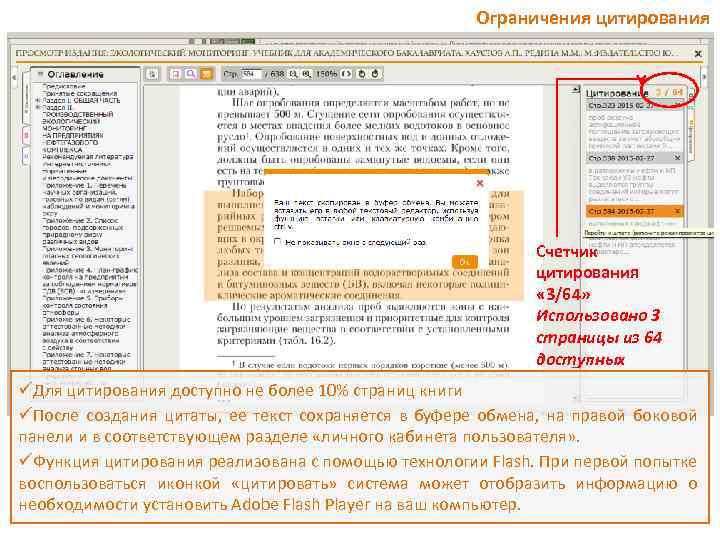Click the Цитирование panel header
The width and height of the screenshot is (720, 540).
[617, 93]
